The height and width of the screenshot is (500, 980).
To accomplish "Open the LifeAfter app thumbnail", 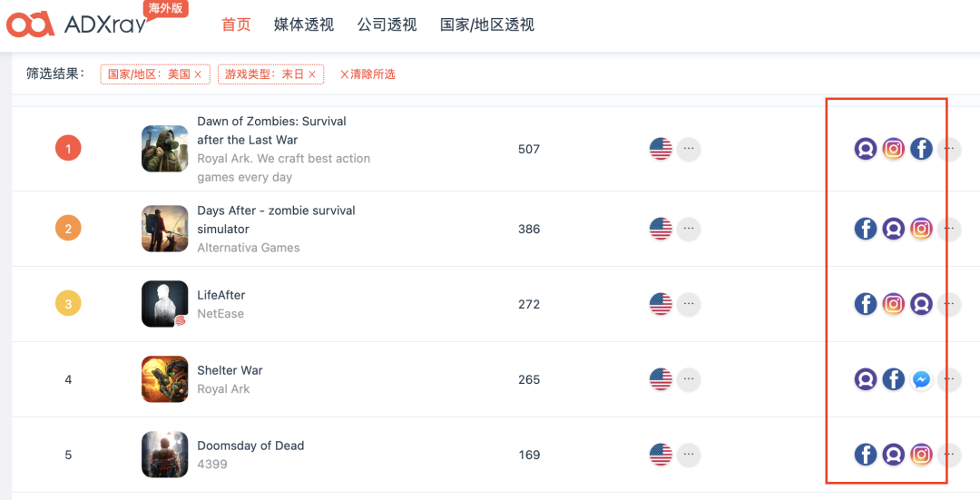I will point(165,304).
